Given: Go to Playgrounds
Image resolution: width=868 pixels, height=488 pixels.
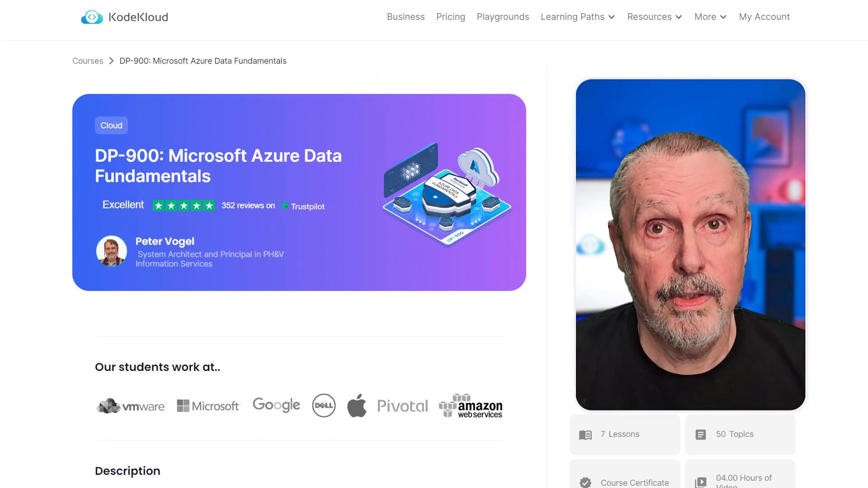Looking at the screenshot, I should pos(503,17).
